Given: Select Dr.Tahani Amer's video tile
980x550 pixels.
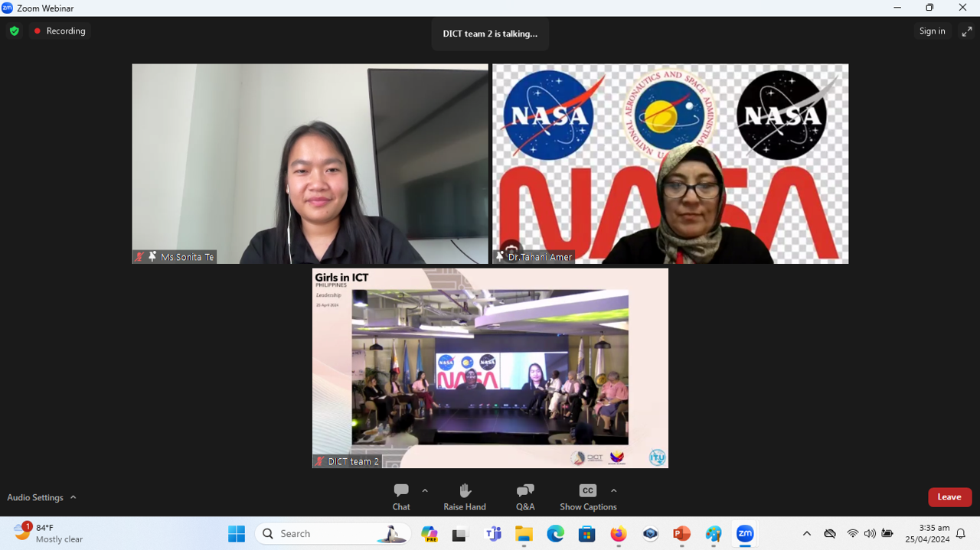Looking at the screenshot, I should click(670, 164).
